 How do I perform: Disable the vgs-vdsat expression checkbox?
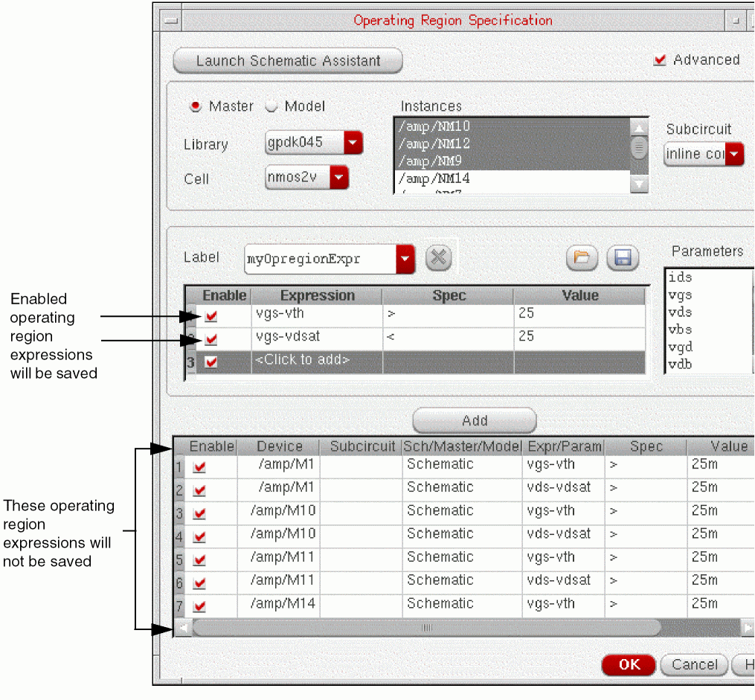(211, 339)
